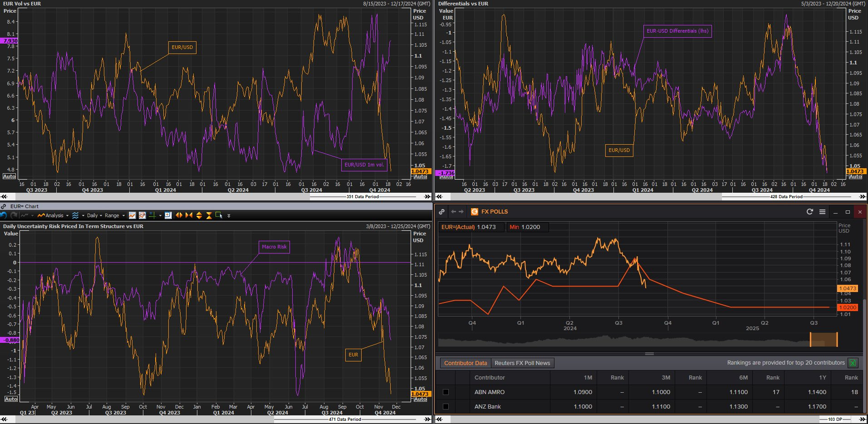Switch to Contributor Data tab
This screenshot has height=424, width=868.
465,363
